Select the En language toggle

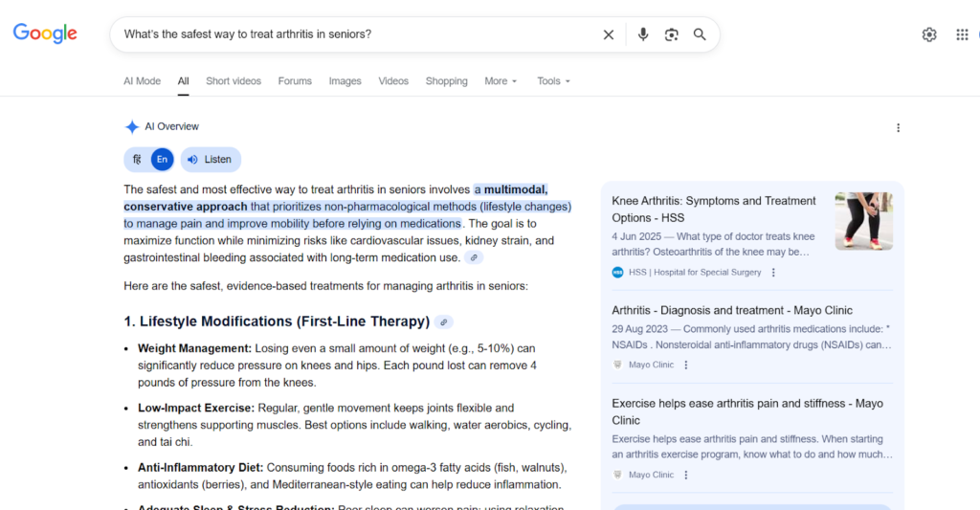point(162,160)
